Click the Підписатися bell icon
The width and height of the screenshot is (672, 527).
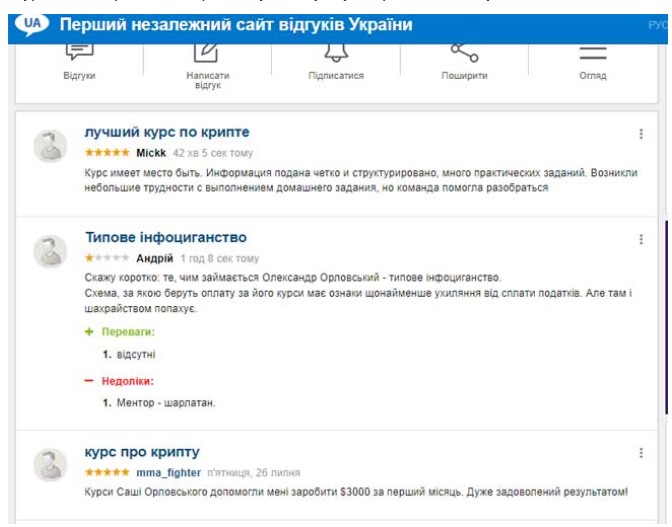point(336,52)
